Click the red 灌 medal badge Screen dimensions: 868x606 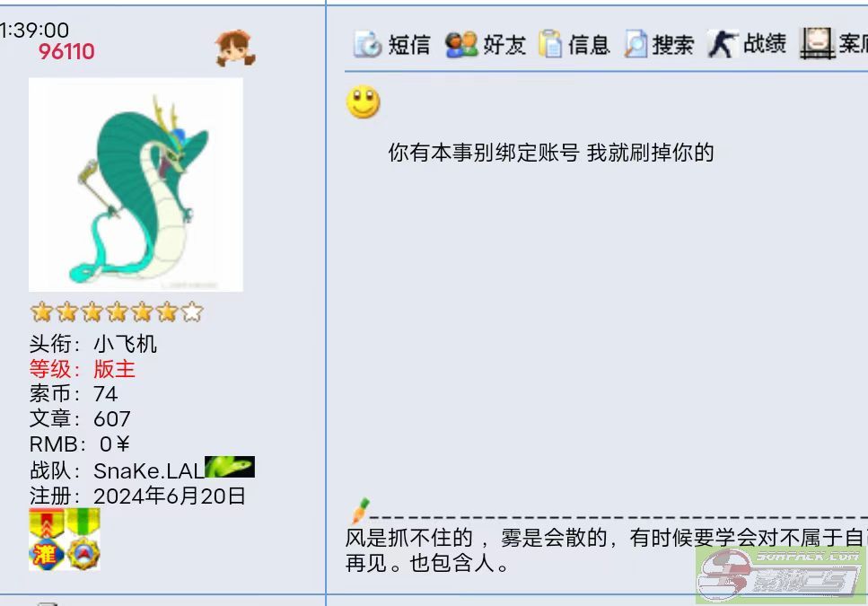[x=47, y=540]
